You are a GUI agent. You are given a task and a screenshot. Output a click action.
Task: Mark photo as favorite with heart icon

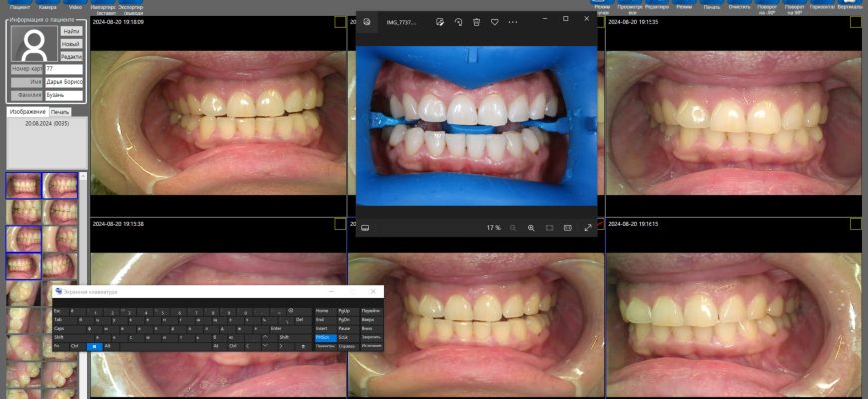(494, 21)
